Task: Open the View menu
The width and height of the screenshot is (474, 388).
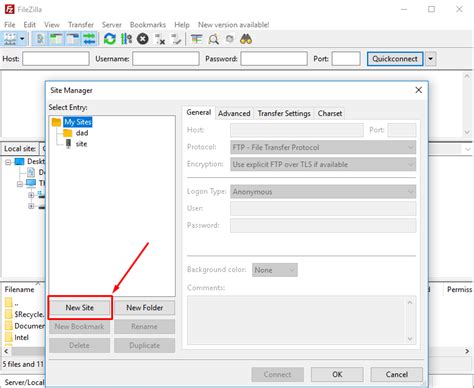Action: [52, 25]
